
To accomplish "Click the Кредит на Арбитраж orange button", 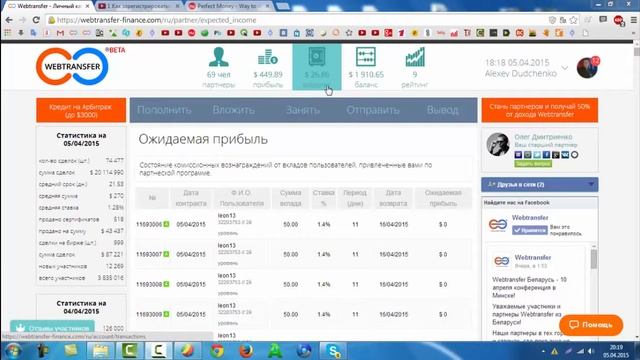I will (x=81, y=110).
